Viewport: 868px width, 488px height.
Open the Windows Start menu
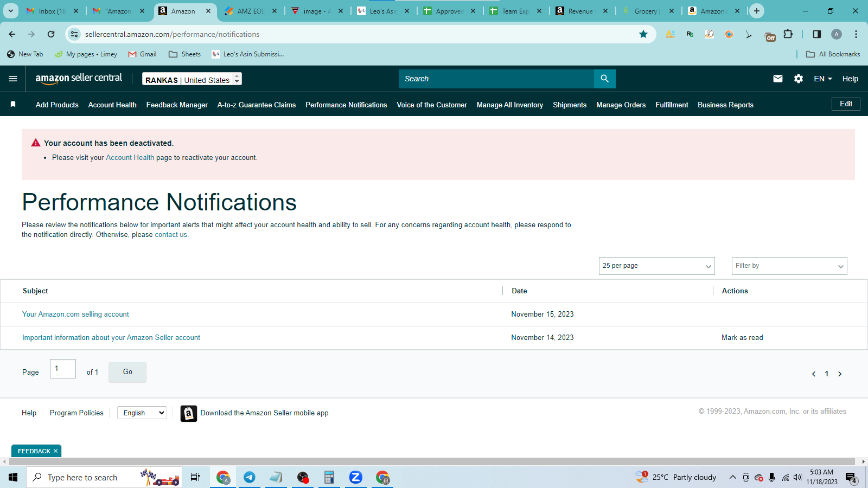click(13, 477)
